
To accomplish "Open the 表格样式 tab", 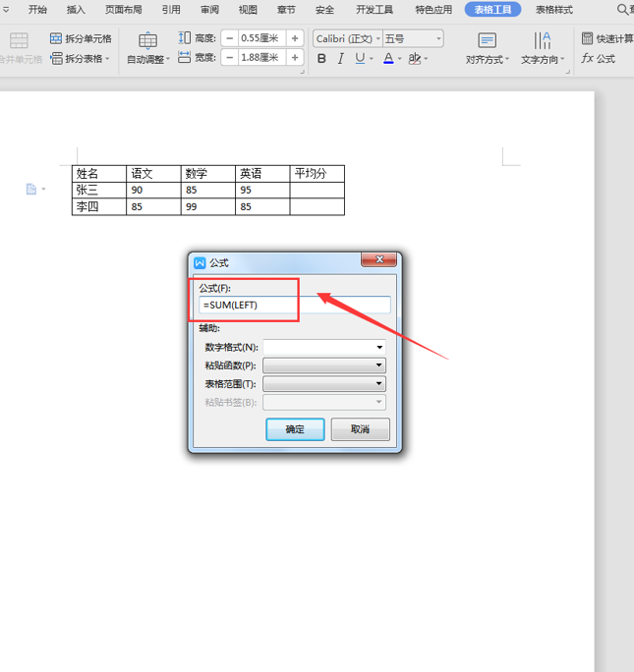I will [x=553, y=10].
